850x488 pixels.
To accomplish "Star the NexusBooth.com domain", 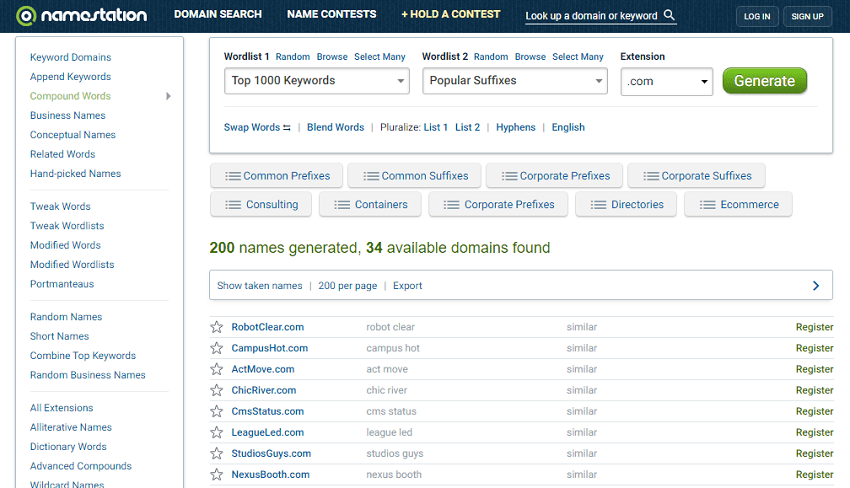I will pyautogui.click(x=217, y=474).
